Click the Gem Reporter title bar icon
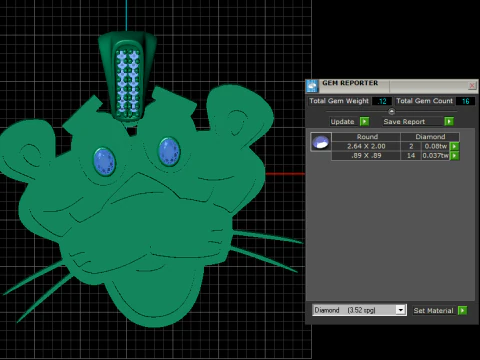 pos(312,86)
